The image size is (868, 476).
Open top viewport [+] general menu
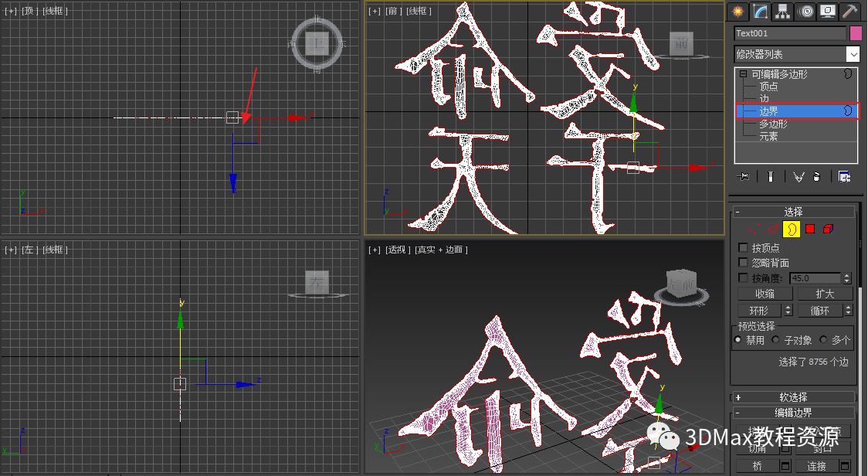pyautogui.click(x=11, y=11)
